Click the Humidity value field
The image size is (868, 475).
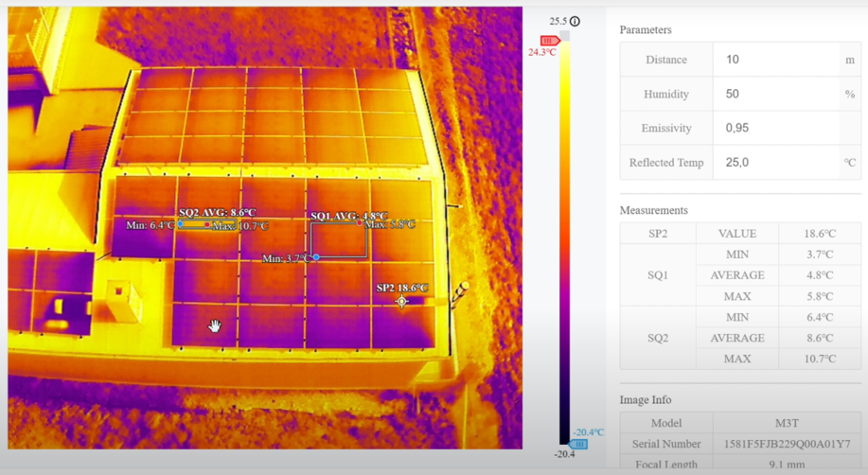776,94
